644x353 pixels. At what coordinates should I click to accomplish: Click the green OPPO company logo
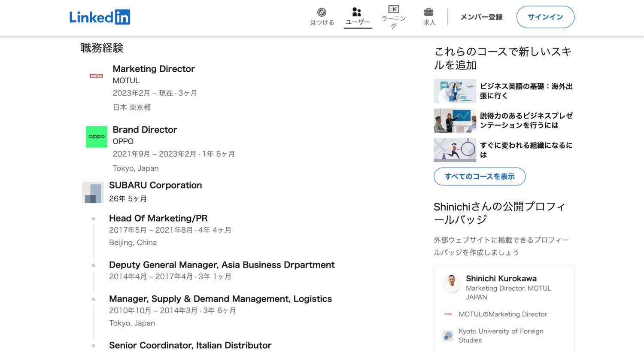[97, 137]
